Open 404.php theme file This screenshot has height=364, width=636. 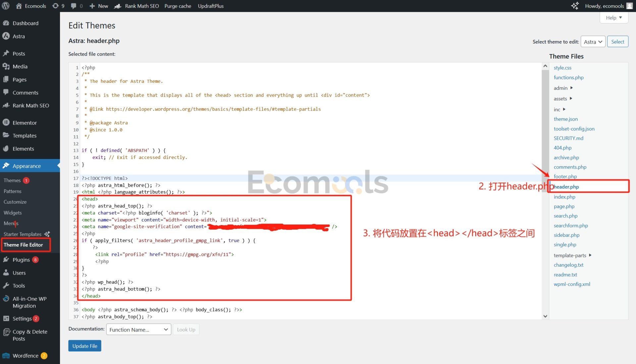coord(562,148)
